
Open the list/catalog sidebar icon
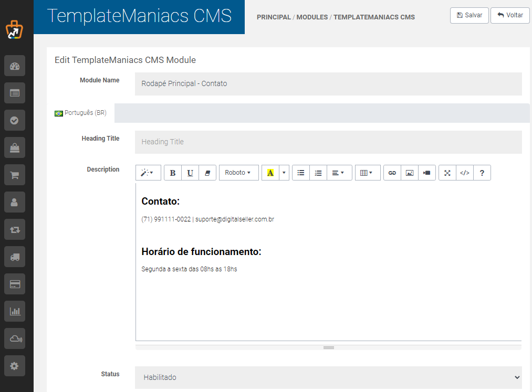pyautogui.click(x=15, y=93)
